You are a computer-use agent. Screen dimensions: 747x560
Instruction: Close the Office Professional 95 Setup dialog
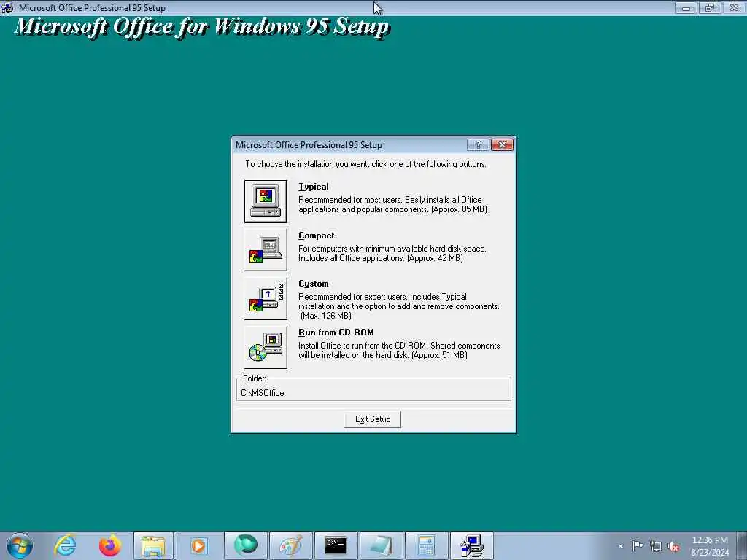coord(502,145)
